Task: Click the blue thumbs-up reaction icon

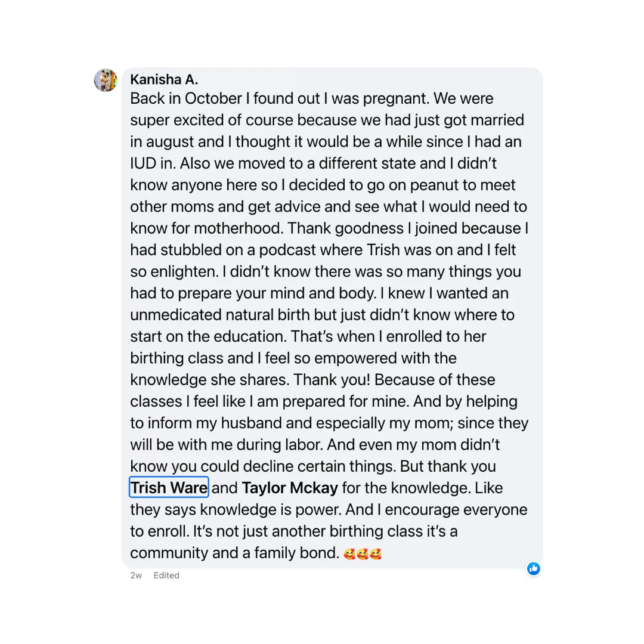Action: (x=534, y=568)
